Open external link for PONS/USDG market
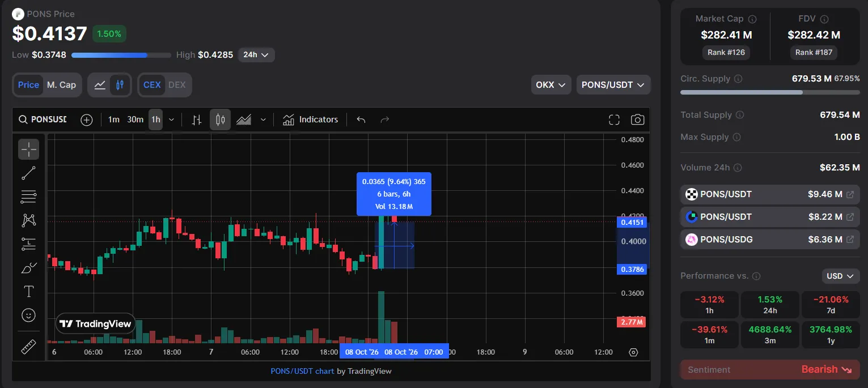The width and height of the screenshot is (868, 388). click(x=850, y=240)
